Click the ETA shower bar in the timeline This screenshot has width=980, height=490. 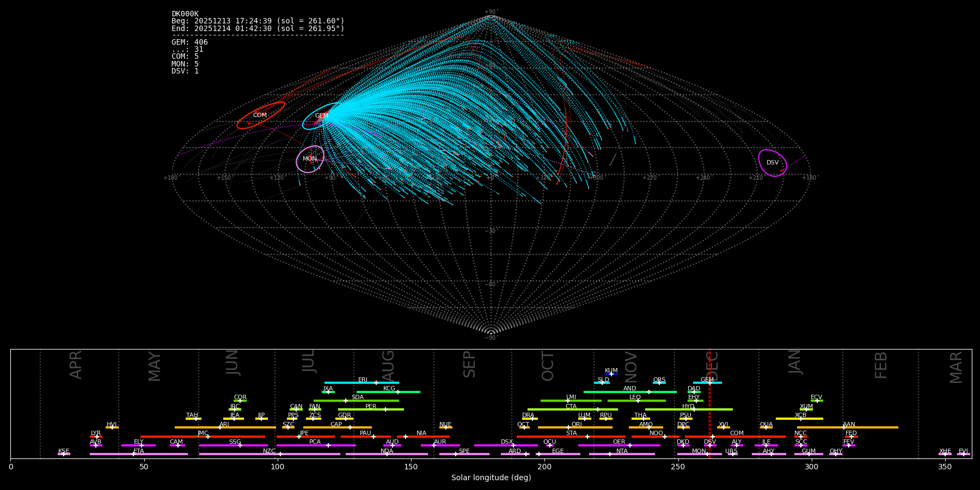point(139,454)
